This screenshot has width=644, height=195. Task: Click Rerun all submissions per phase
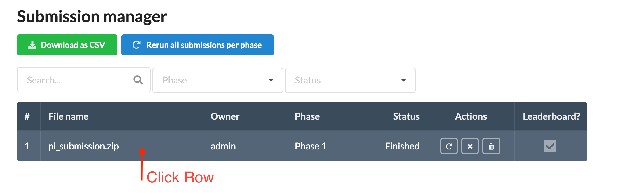(x=198, y=45)
